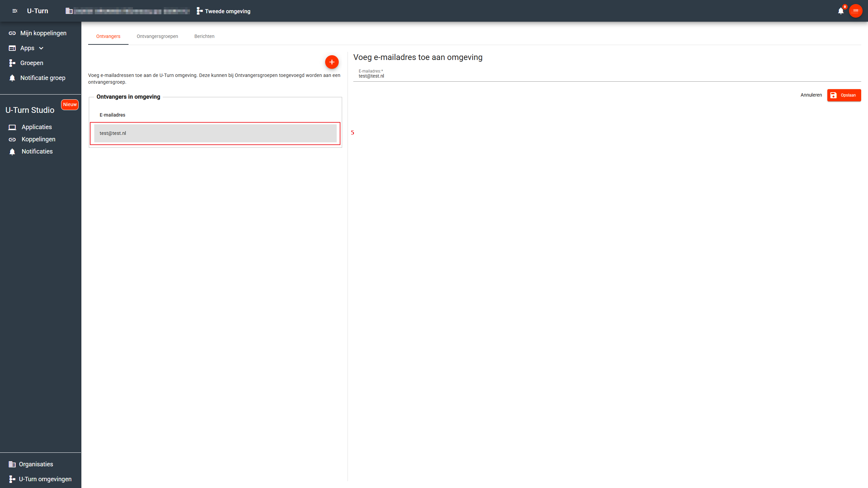The width and height of the screenshot is (868, 488).
Task: Collapse the sidebar with hamburger menu icon
Action: [x=15, y=11]
